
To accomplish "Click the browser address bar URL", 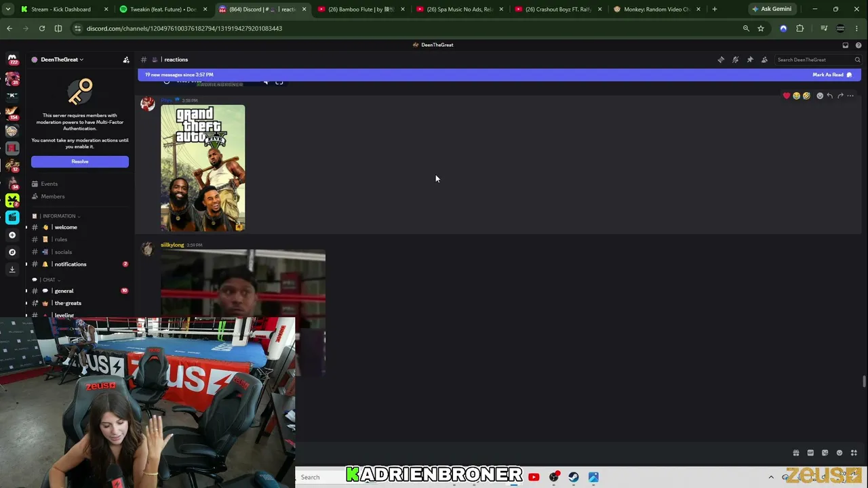I will [x=184, y=28].
